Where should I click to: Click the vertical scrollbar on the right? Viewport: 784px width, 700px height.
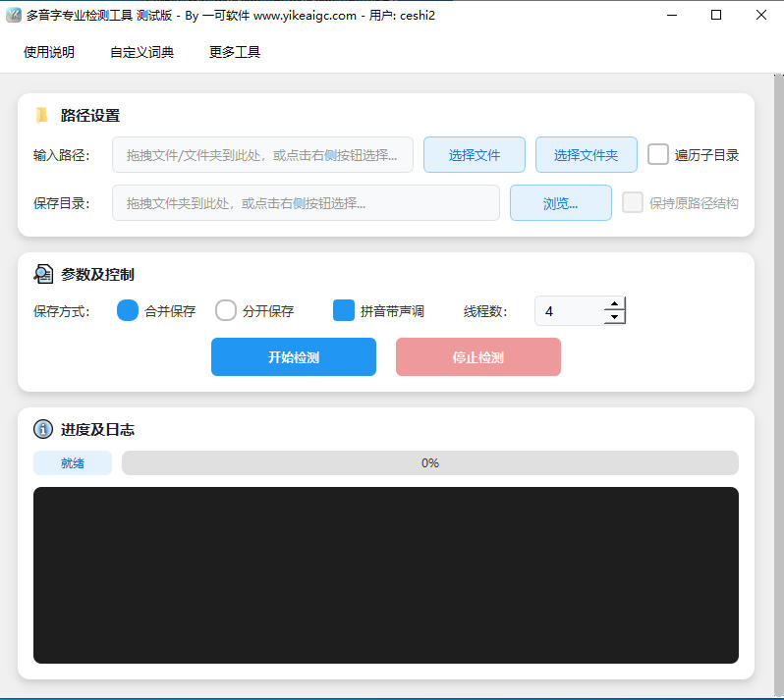[x=778, y=385]
